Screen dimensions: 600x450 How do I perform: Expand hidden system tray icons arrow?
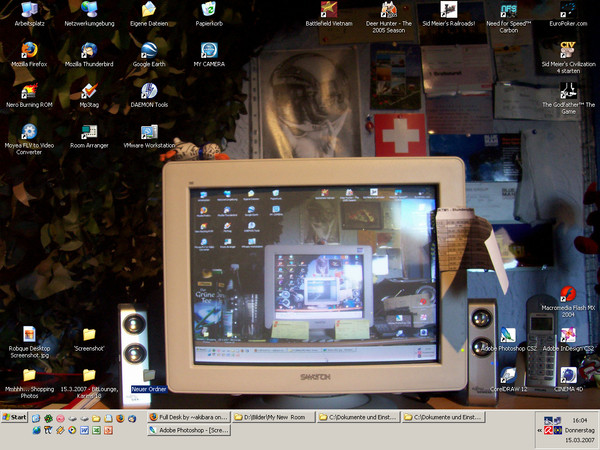540,430
